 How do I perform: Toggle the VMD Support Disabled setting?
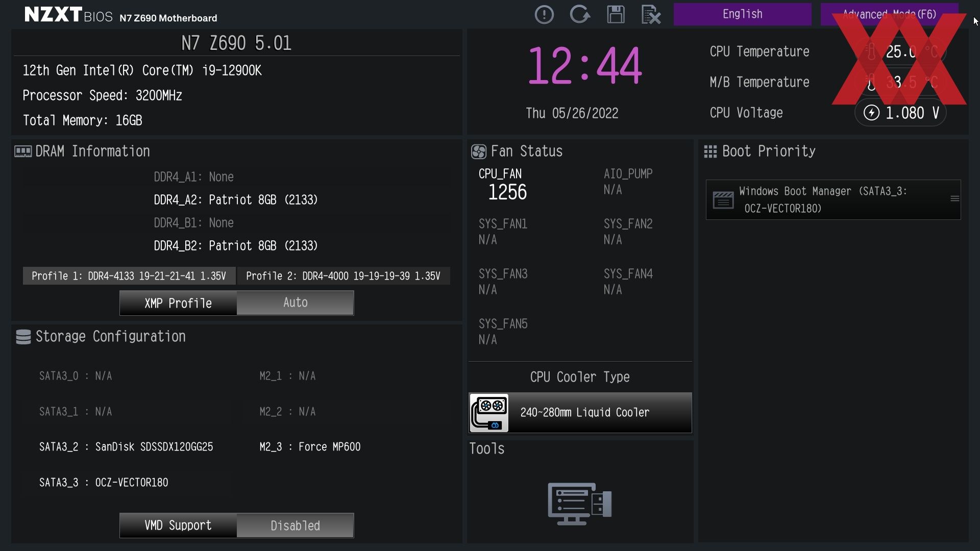click(295, 525)
